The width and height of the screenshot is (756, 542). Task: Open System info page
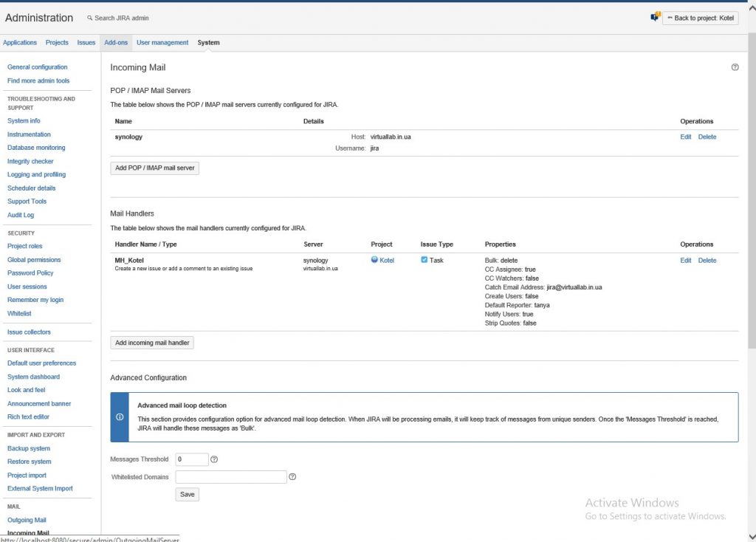pos(24,120)
